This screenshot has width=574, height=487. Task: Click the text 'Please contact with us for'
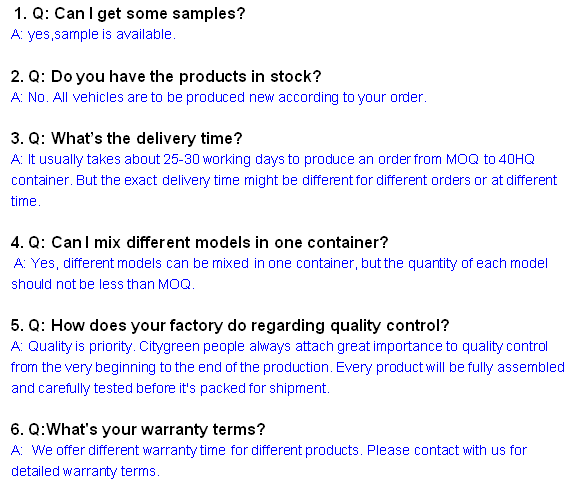pos(447,450)
